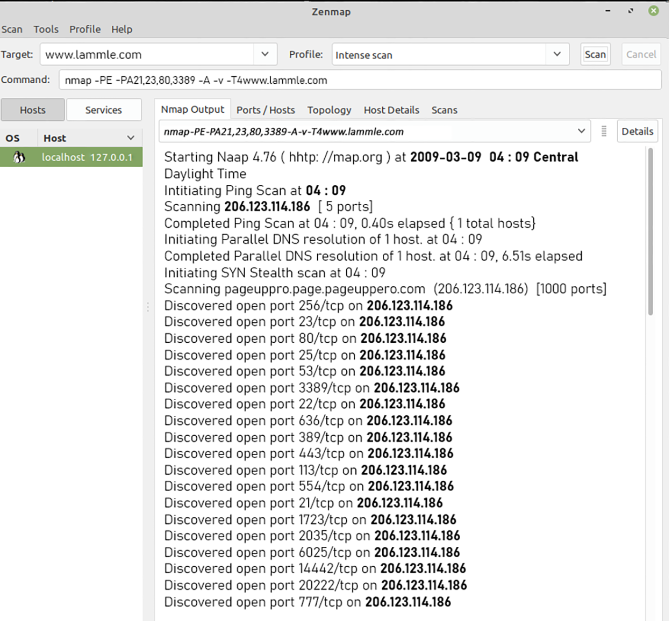The width and height of the screenshot is (672, 621).
Task: Select the localhost 127.0.0.1 host row
Action: pos(72,157)
